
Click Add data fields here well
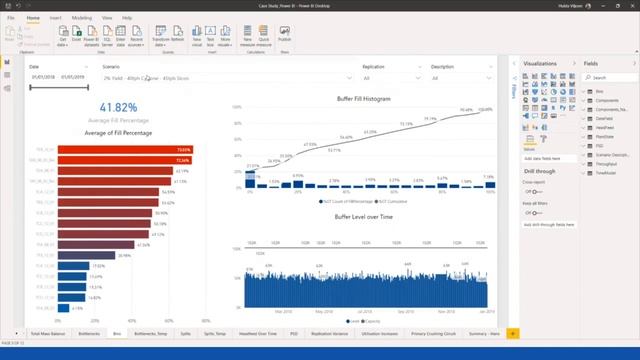pyautogui.click(x=549, y=158)
